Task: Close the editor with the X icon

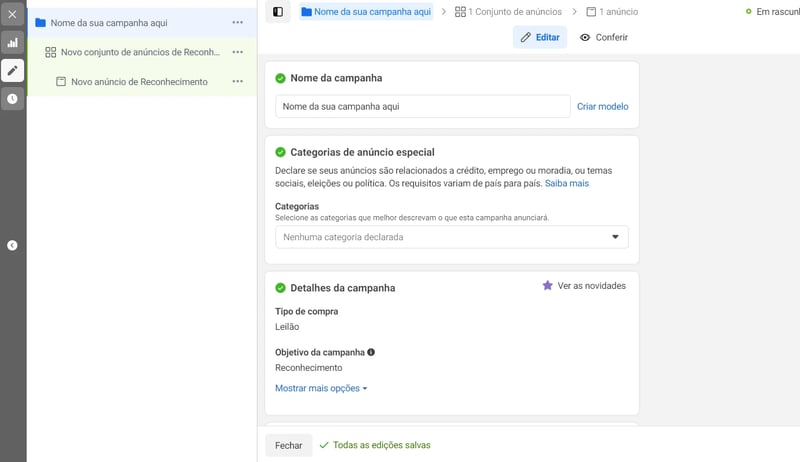Action: (x=12, y=15)
